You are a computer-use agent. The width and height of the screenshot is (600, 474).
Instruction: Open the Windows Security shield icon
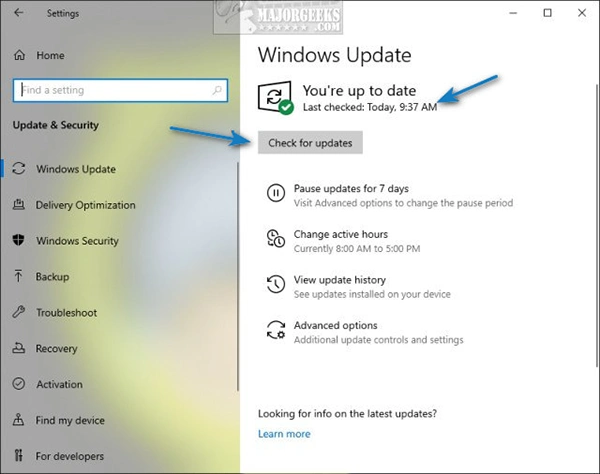(18, 240)
